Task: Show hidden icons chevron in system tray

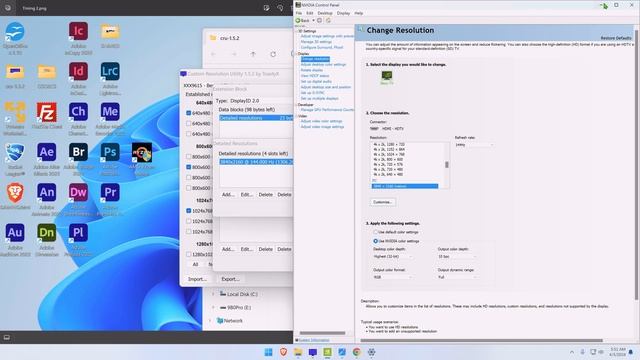Action: point(571,352)
